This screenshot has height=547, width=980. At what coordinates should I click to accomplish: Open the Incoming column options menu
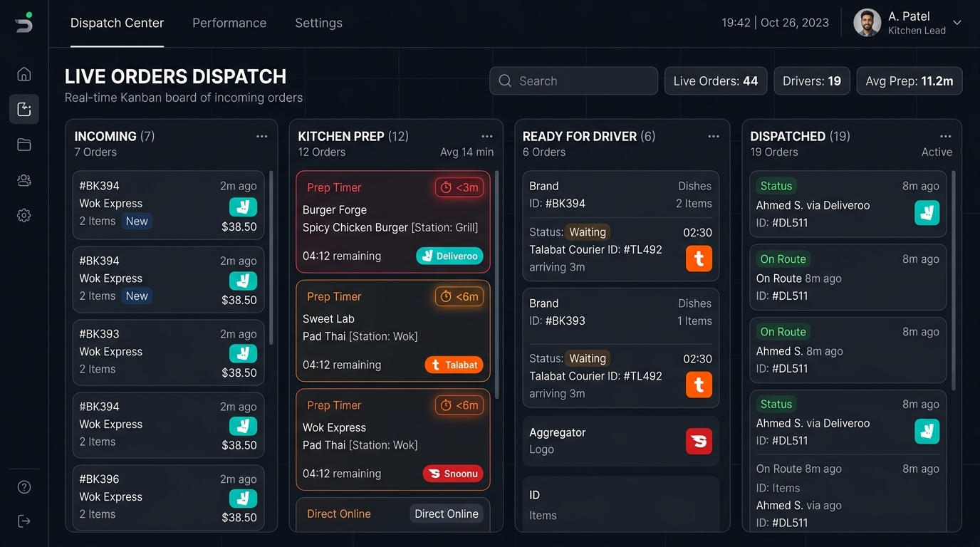262,136
